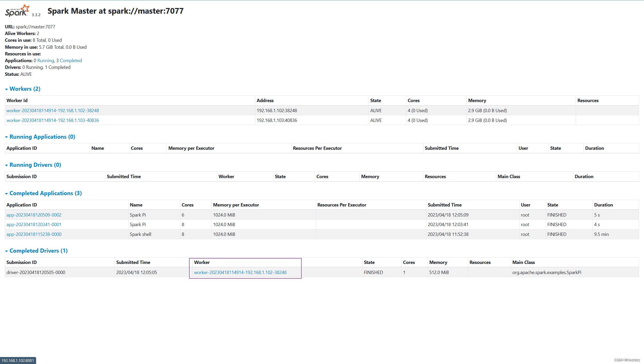This screenshot has width=644, height=364.
Task: Click the 192.168.1.102:8081 status bar URL
Action: [18, 360]
